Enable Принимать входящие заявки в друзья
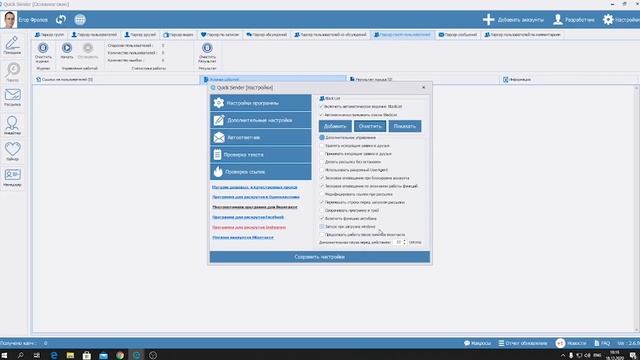 click(x=322, y=153)
